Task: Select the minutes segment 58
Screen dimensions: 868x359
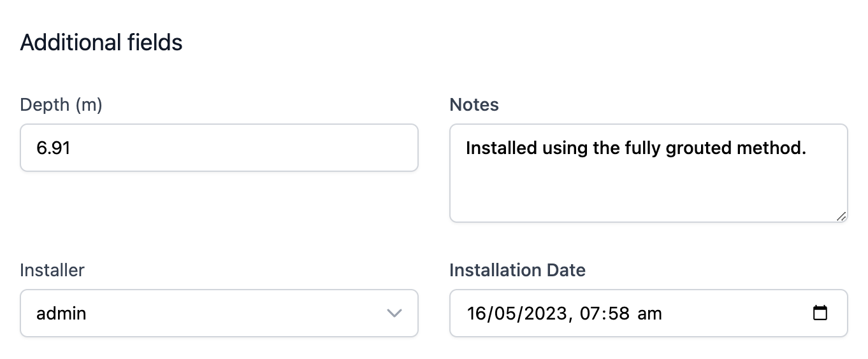Action: click(x=620, y=313)
